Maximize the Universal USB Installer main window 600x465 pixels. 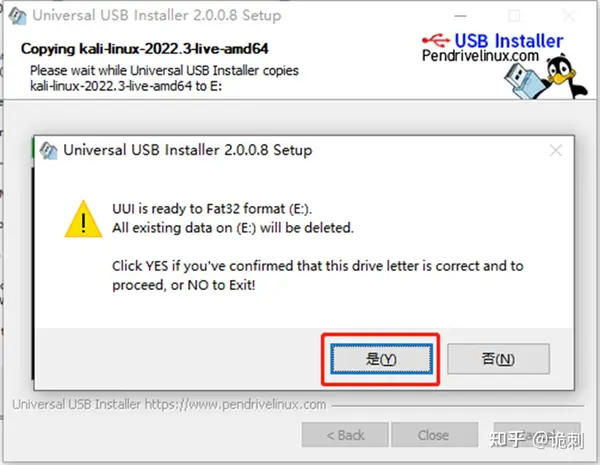coord(514,16)
